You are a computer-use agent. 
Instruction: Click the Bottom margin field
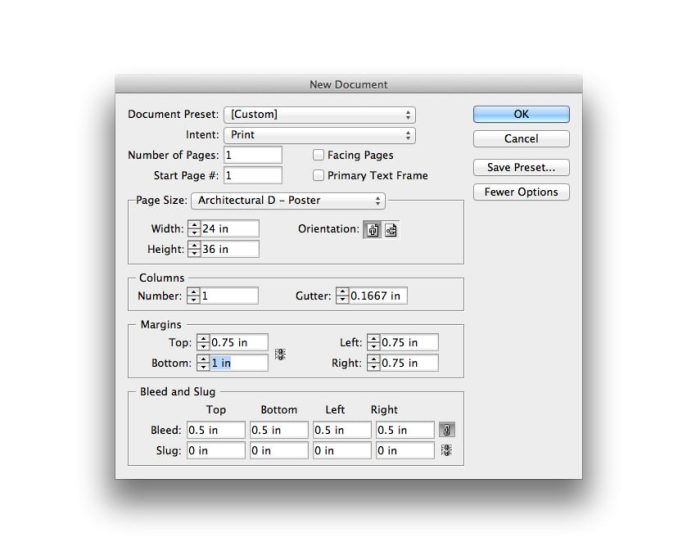click(x=239, y=363)
